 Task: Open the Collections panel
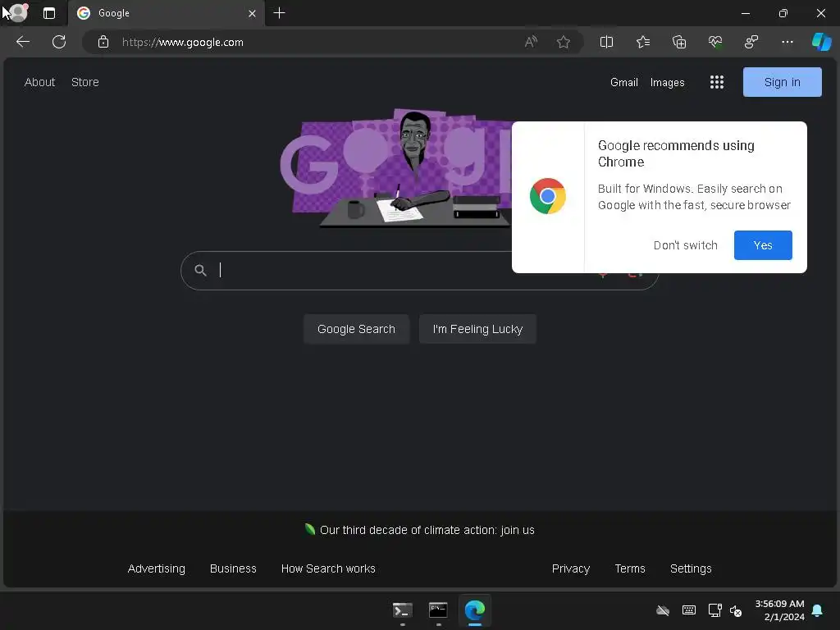(x=678, y=42)
